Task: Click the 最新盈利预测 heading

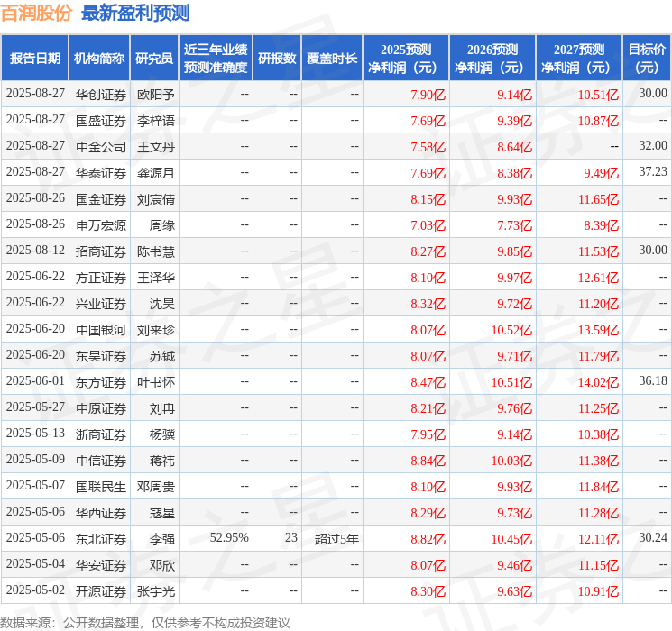Action: coord(135,13)
